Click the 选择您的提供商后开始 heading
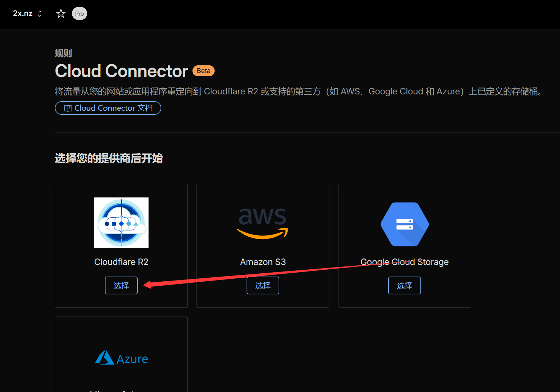The image size is (560, 392). click(x=109, y=158)
